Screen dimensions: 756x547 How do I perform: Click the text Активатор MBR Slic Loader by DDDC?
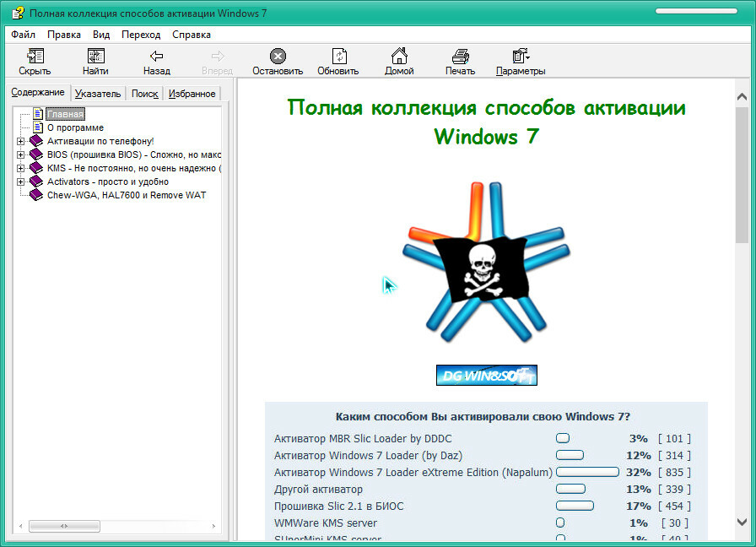pos(363,438)
